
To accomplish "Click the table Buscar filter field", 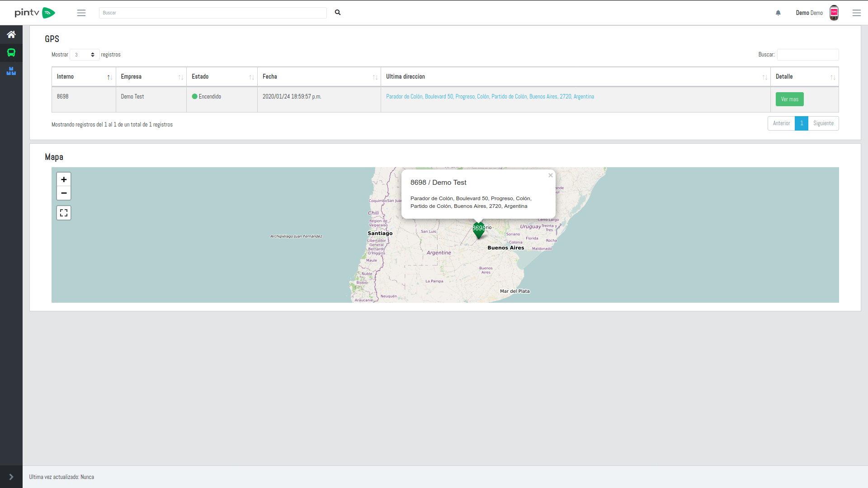I will point(807,55).
